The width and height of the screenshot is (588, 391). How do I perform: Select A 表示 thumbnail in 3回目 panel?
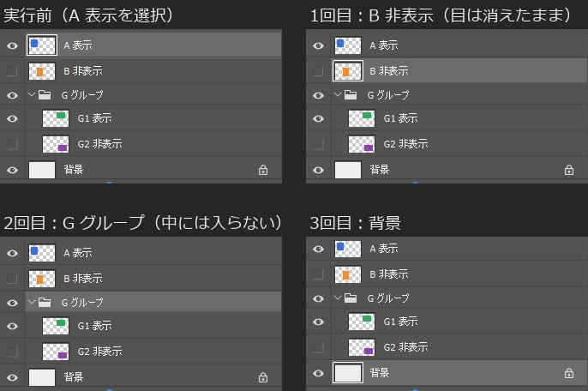point(348,249)
